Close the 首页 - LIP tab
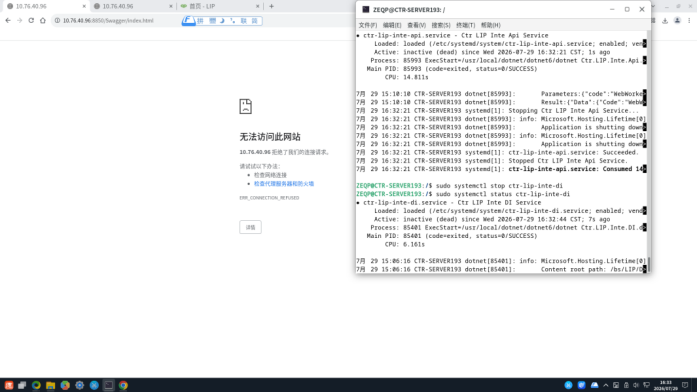697x392 pixels. pyautogui.click(x=257, y=6)
